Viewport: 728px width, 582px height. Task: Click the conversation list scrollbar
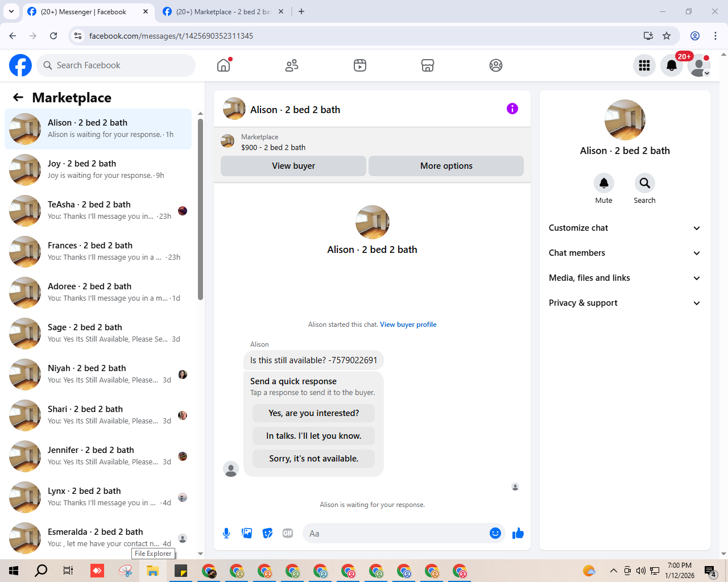point(200,209)
